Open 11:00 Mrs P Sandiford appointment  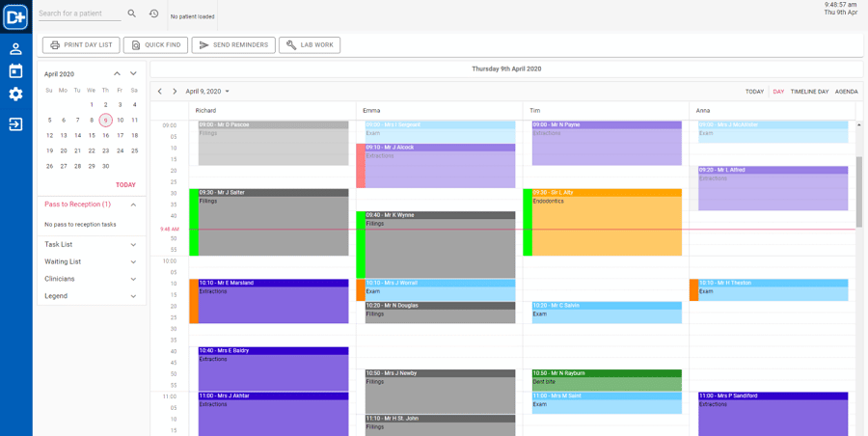click(x=773, y=414)
